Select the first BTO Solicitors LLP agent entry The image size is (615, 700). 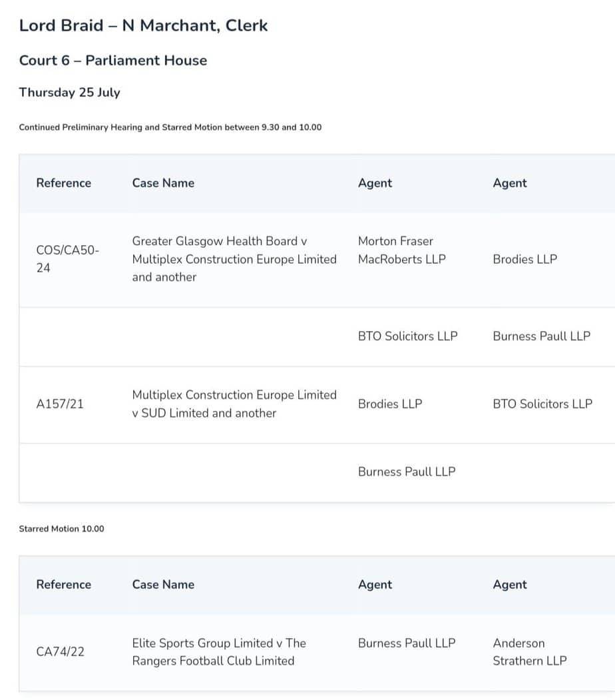pyautogui.click(x=407, y=336)
